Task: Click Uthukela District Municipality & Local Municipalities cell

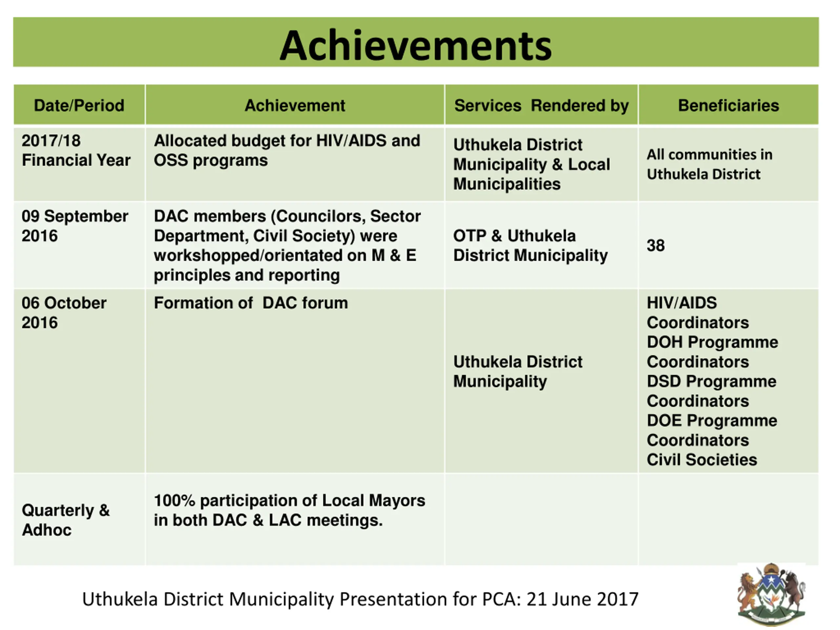Action: (532, 164)
